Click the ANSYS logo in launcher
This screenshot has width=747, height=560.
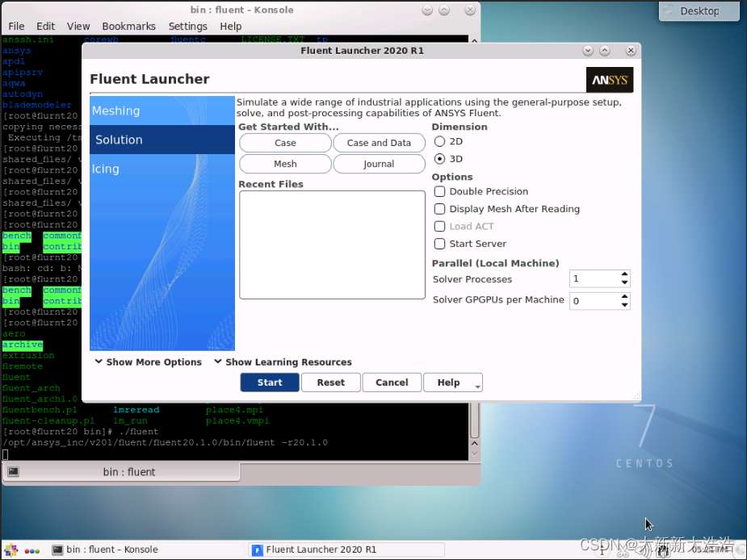(610, 80)
